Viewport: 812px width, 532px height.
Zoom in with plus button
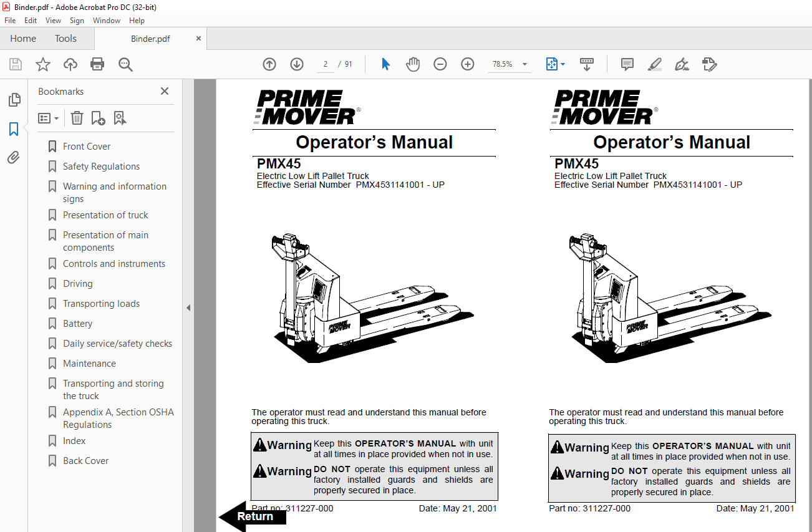pos(468,64)
